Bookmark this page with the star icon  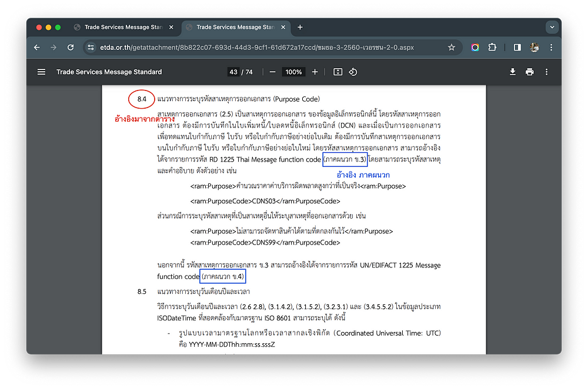pyautogui.click(x=452, y=48)
